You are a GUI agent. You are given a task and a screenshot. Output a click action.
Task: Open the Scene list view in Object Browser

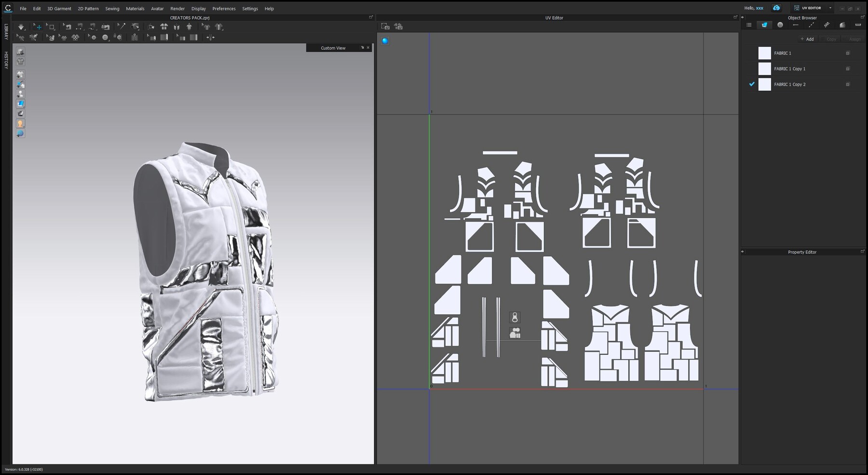coord(749,25)
